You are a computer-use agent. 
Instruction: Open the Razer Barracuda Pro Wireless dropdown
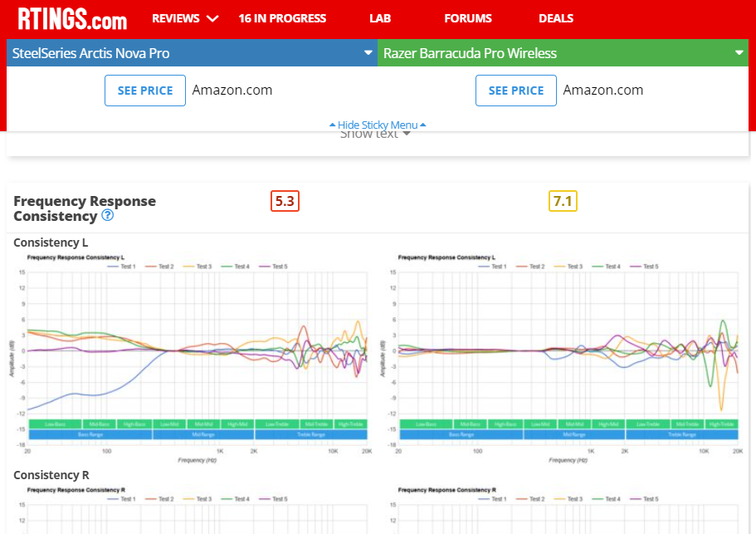563,53
